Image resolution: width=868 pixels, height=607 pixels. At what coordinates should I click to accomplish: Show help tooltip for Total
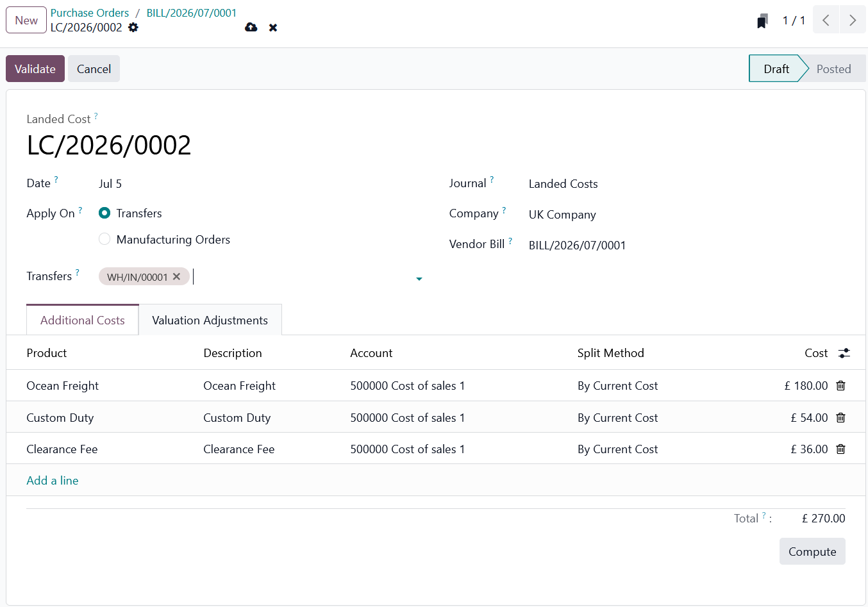tap(764, 515)
